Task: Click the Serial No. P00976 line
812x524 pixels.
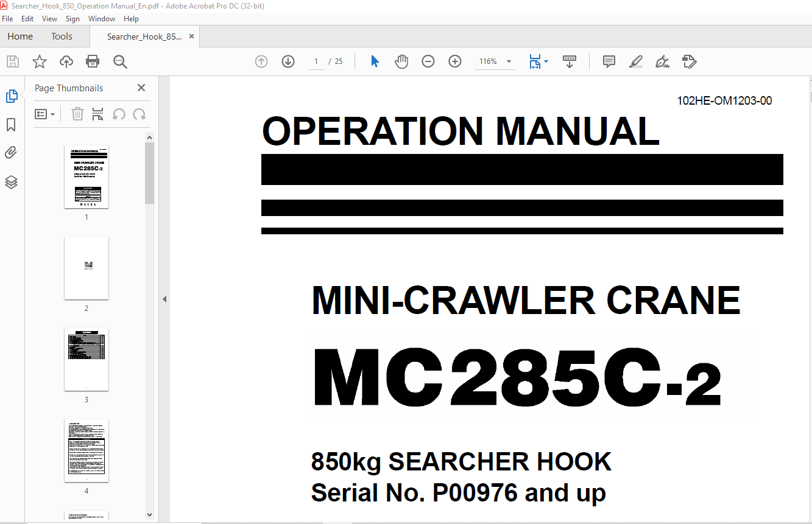Action: click(459, 493)
